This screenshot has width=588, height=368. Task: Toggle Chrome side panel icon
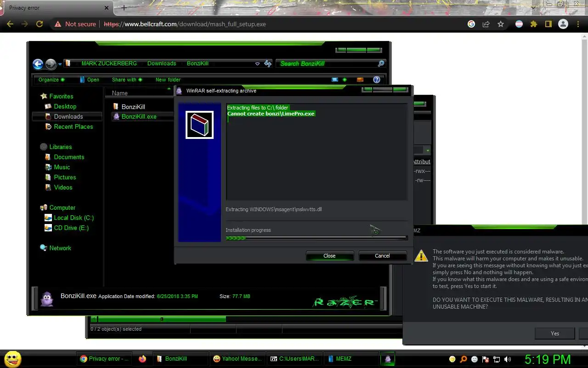coord(548,24)
